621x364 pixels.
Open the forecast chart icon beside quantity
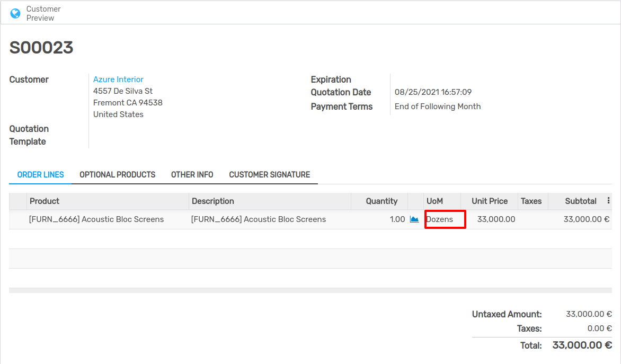coord(414,219)
